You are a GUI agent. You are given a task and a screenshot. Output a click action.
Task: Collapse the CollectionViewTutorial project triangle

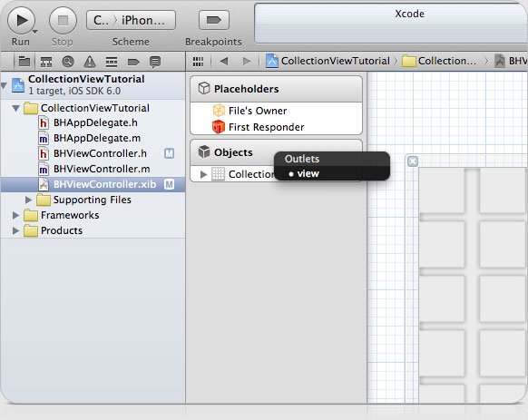pyautogui.click(x=4, y=85)
